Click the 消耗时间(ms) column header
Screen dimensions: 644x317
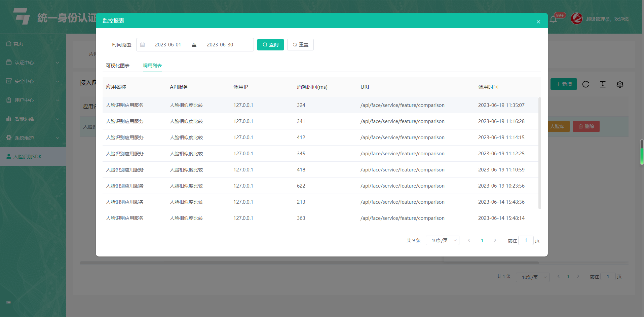[312, 87]
